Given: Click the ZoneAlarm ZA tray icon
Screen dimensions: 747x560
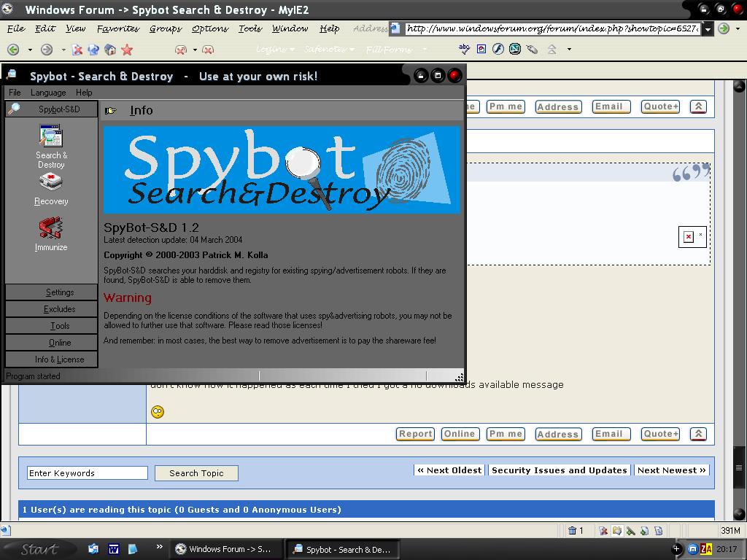Looking at the screenshot, I should 706,550.
